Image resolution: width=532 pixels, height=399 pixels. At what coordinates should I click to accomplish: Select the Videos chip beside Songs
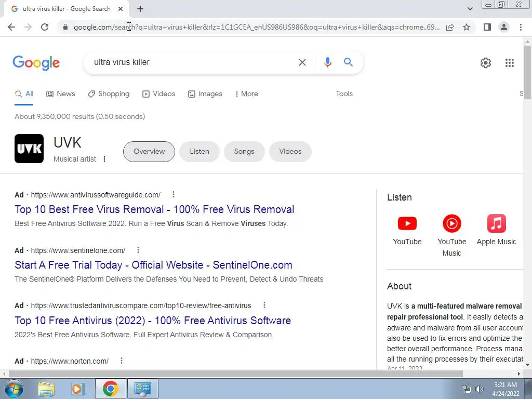click(290, 152)
